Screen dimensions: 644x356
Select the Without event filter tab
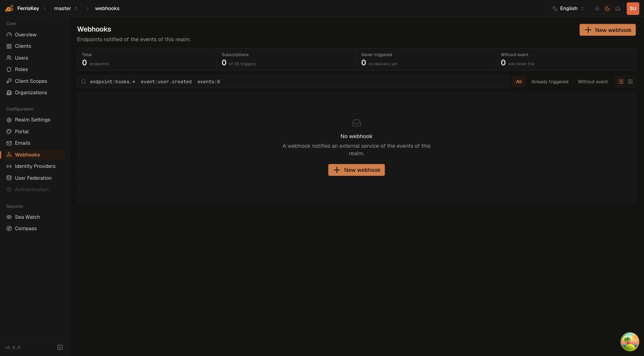[x=593, y=82]
